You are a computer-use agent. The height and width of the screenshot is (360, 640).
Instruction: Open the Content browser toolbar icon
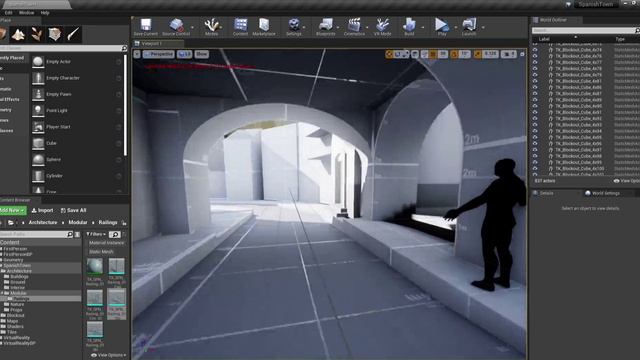click(x=240, y=24)
